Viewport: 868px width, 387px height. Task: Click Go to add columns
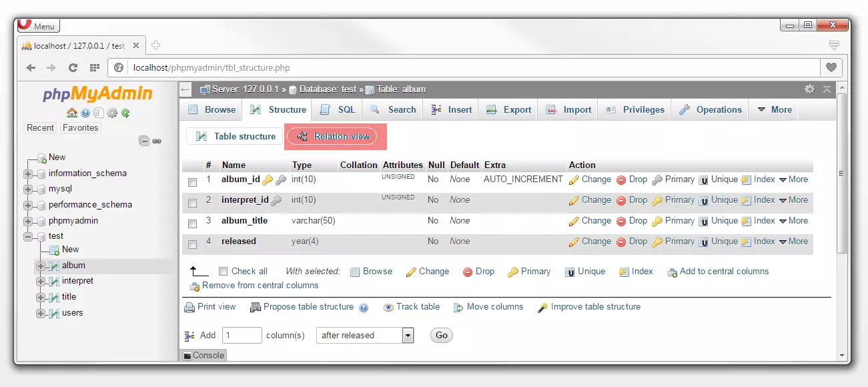441,336
